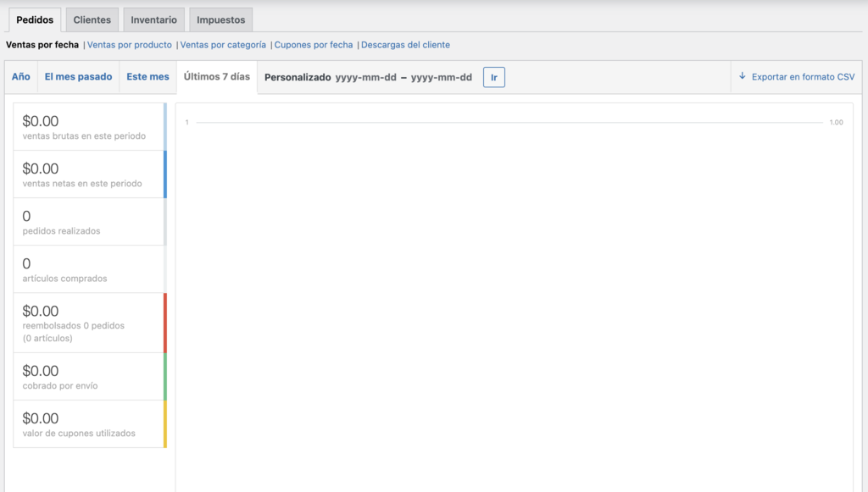868x492 pixels.
Task: Click the Ir button
Action: click(x=494, y=76)
